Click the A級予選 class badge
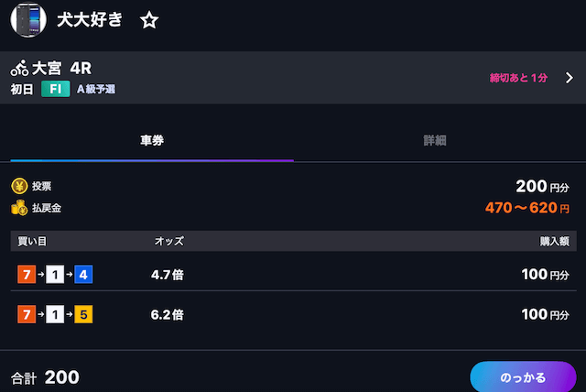This screenshot has height=392, width=586. tap(96, 89)
